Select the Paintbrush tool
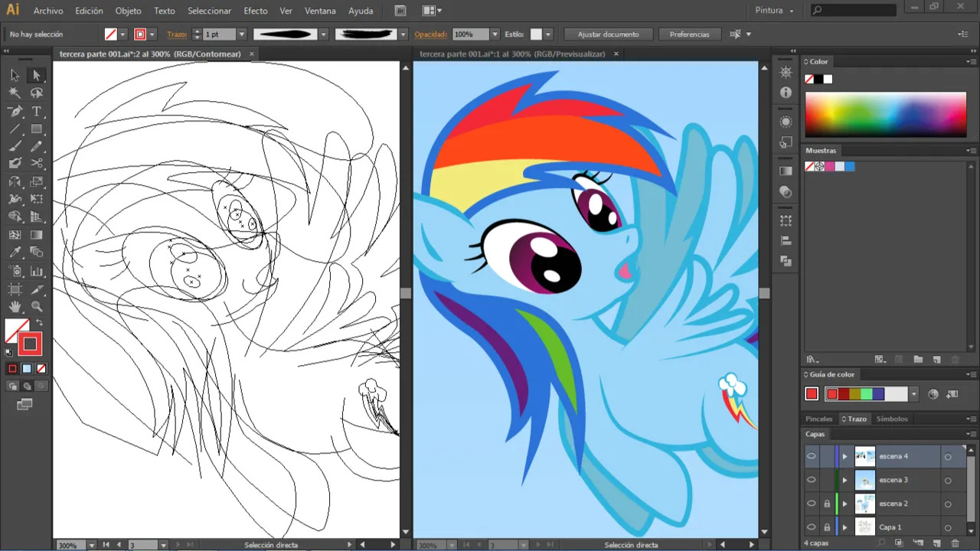The height and width of the screenshot is (551, 980). pyautogui.click(x=15, y=147)
